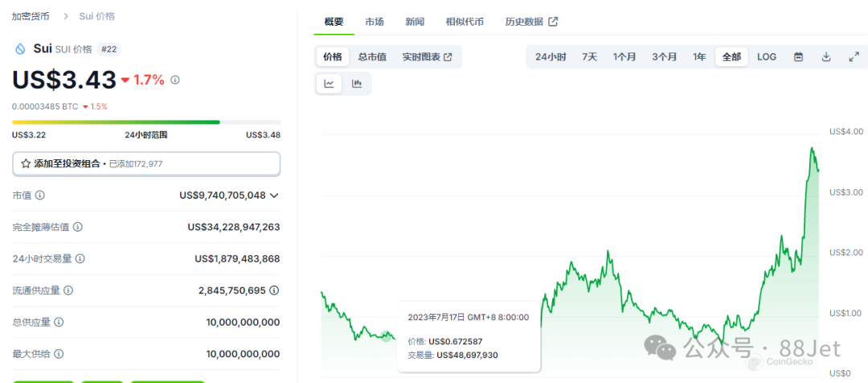Click the 24-hour range progress bar
868x383 pixels.
click(146, 122)
